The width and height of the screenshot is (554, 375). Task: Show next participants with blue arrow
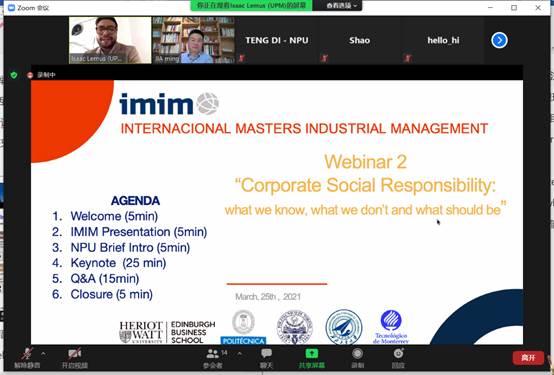pyautogui.click(x=499, y=40)
